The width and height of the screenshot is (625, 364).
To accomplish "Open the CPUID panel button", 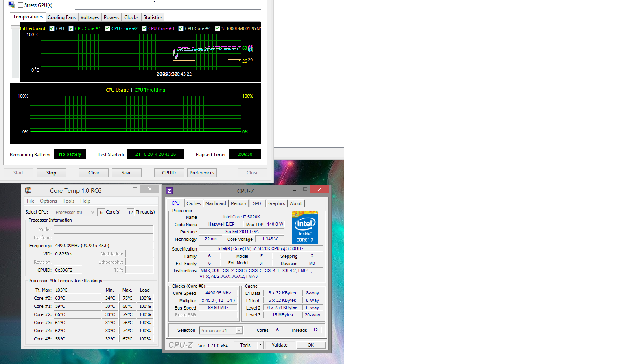I will (x=169, y=173).
